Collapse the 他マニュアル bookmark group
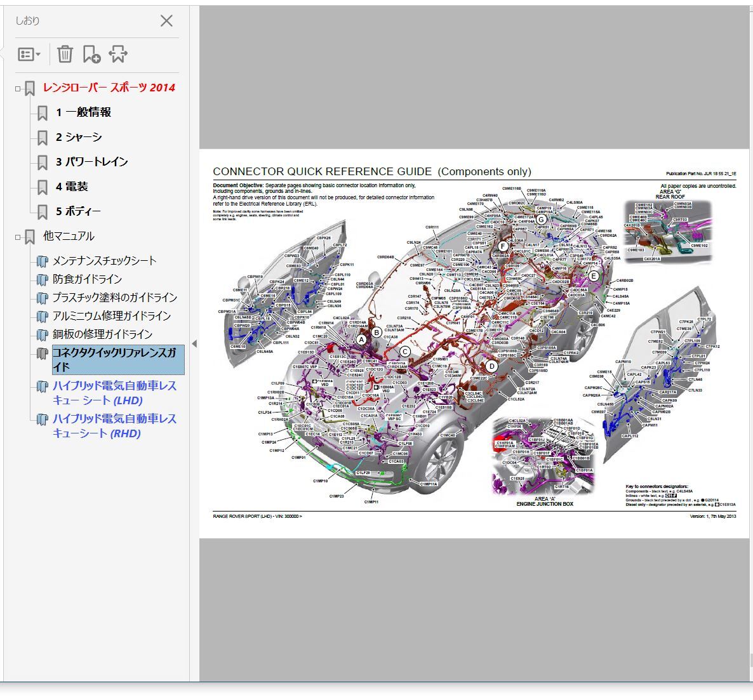Screen dimensions: 753x700 point(18,237)
